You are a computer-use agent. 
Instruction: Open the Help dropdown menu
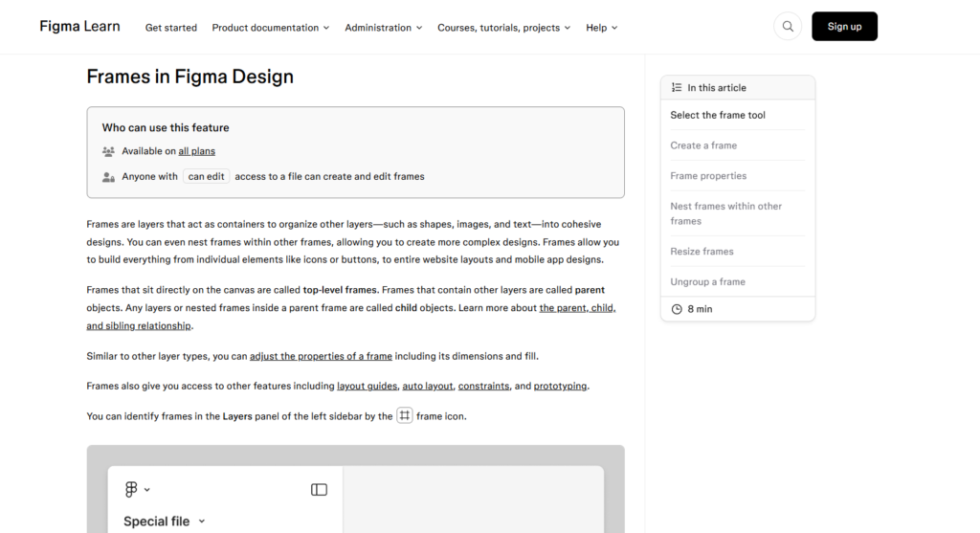pyautogui.click(x=602, y=28)
